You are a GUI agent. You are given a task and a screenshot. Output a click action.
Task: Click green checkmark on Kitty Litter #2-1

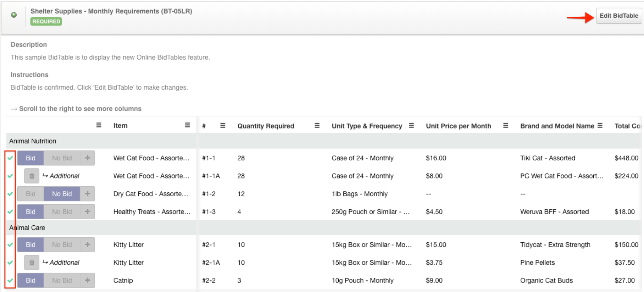point(10,245)
